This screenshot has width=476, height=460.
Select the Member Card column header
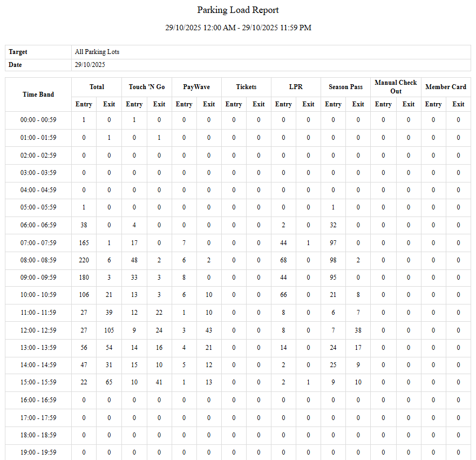click(x=446, y=87)
